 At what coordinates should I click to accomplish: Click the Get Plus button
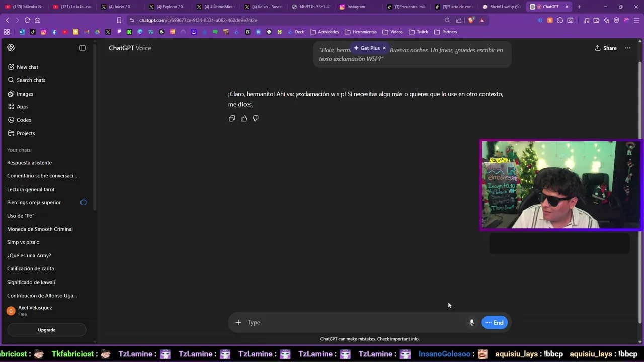point(367,48)
